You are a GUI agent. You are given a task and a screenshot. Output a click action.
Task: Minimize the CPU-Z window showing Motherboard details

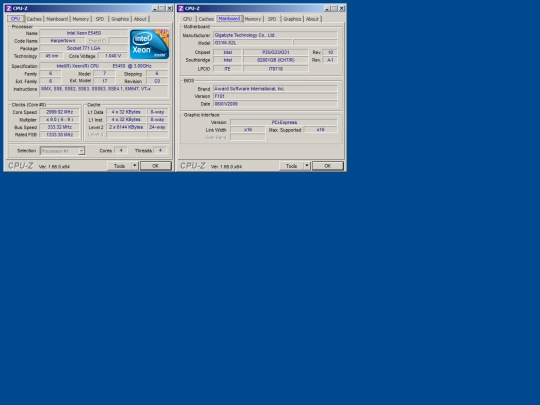coord(327,8)
